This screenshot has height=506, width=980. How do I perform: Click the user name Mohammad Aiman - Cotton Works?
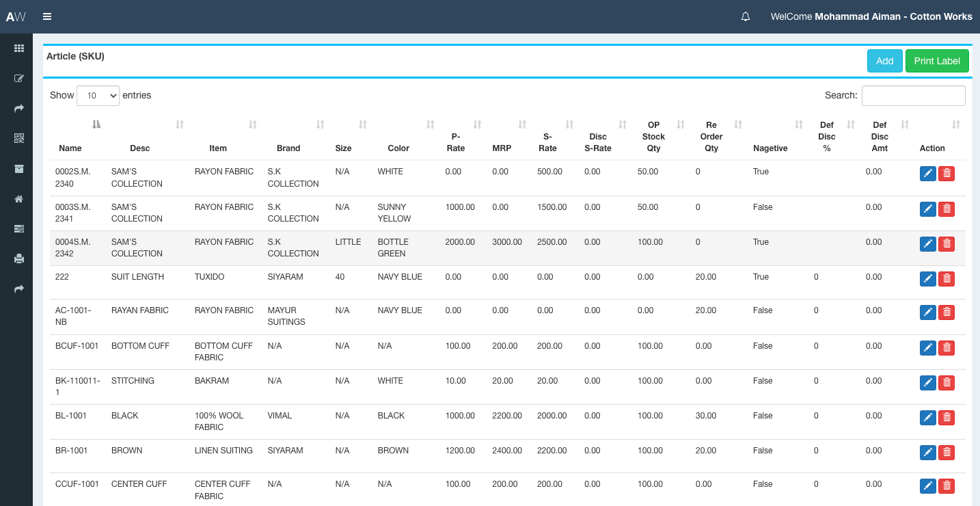click(x=893, y=16)
